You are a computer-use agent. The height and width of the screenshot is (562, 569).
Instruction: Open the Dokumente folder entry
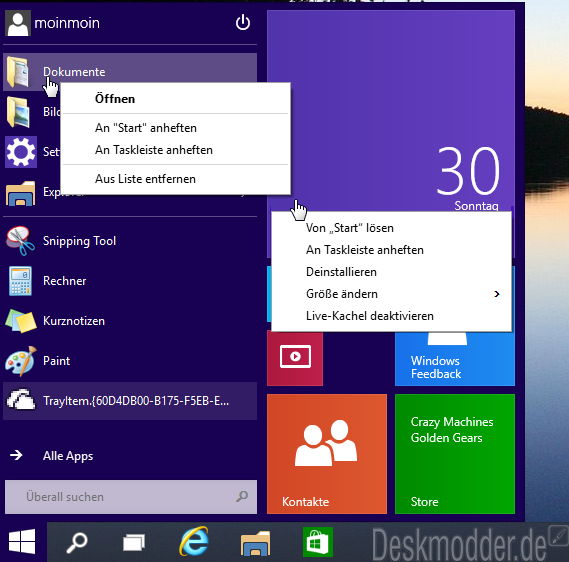[x=130, y=72]
